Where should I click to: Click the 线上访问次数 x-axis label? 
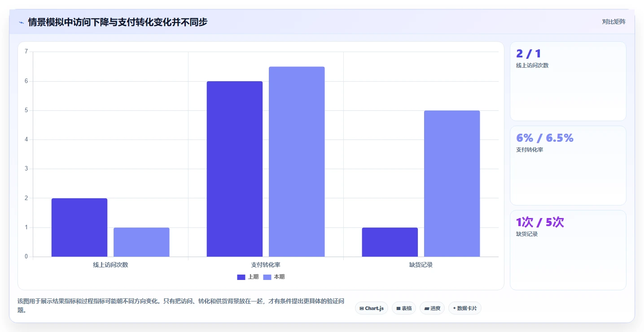click(110, 265)
